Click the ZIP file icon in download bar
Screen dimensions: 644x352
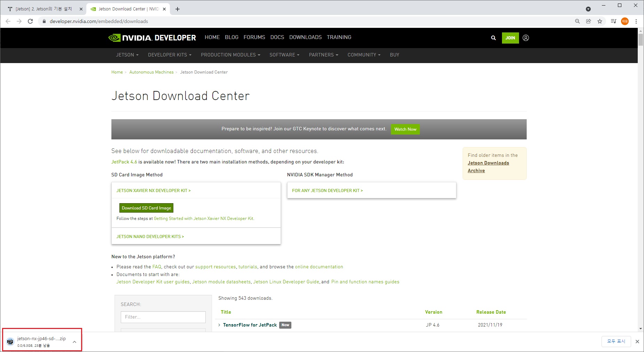click(x=10, y=342)
